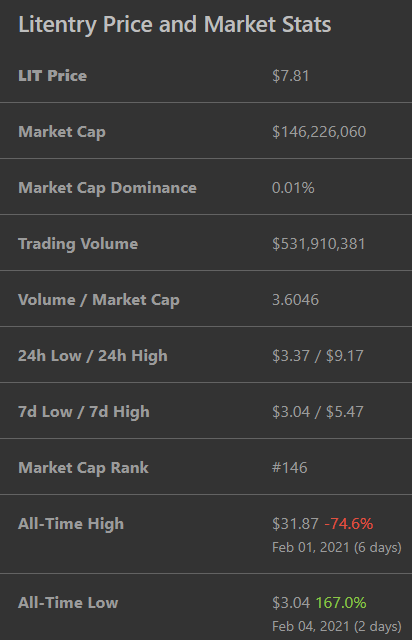
Task: Select the All-Time High label
Action: point(71,524)
